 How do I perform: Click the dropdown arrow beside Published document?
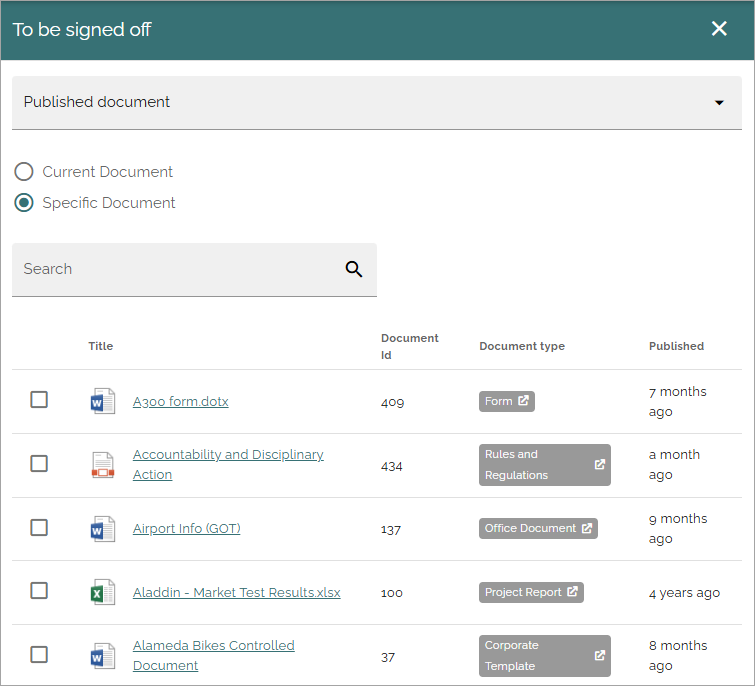point(719,103)
